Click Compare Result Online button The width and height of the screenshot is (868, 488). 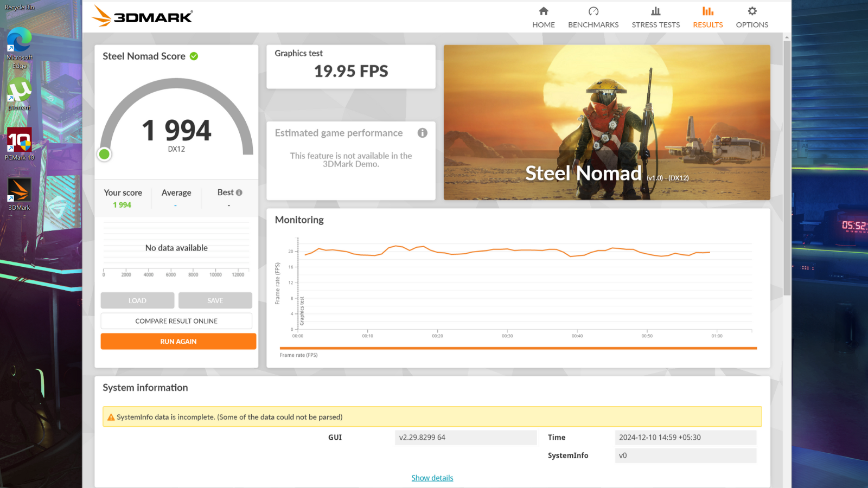coord(176,321)
